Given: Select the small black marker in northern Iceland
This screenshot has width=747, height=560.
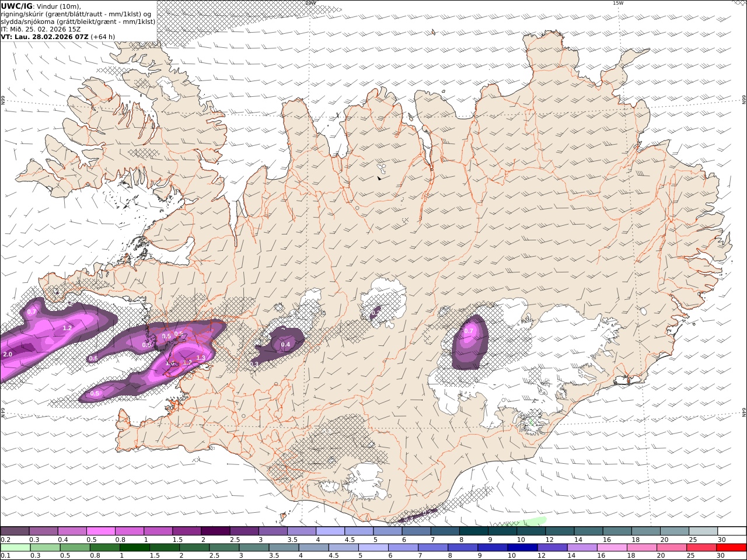Looking at the screenshot, I should pos(379,178).
